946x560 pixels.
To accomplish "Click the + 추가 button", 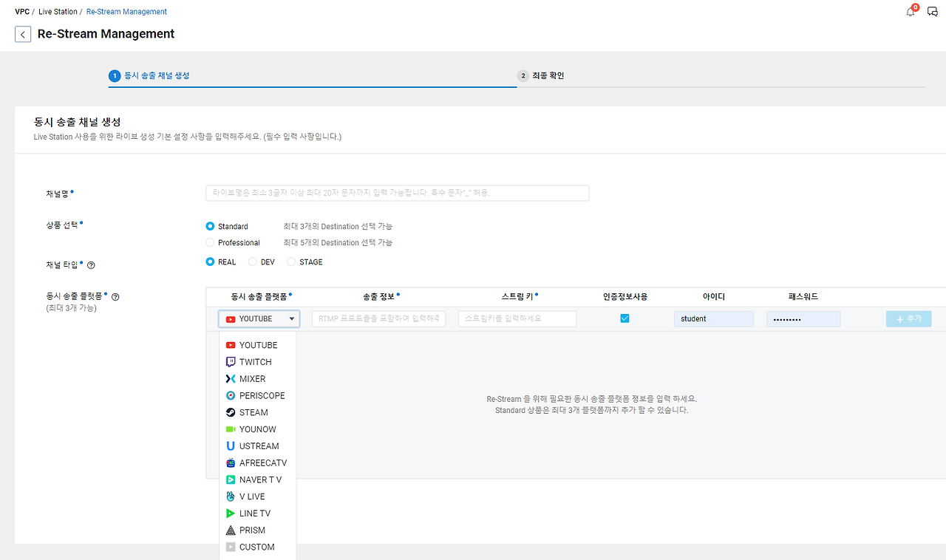I will (x=909, y=318).
